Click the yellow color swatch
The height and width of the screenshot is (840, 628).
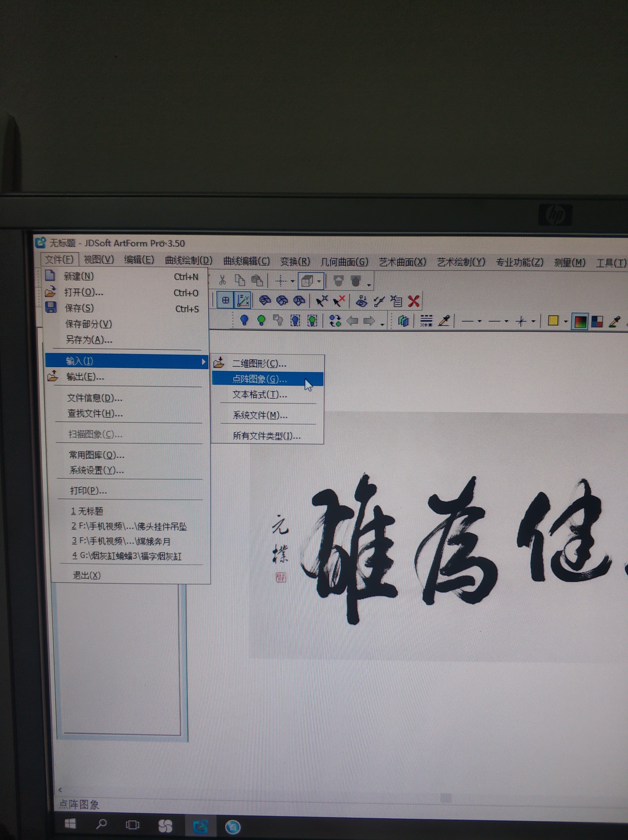pos(553,321)
